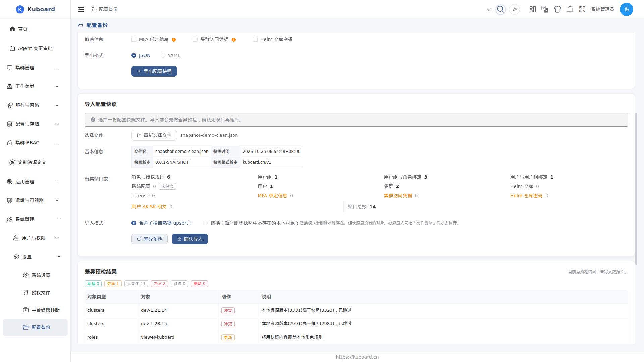Open the language translation icon
This screenshot has width=644, height=362.
(x=545, y=9)
